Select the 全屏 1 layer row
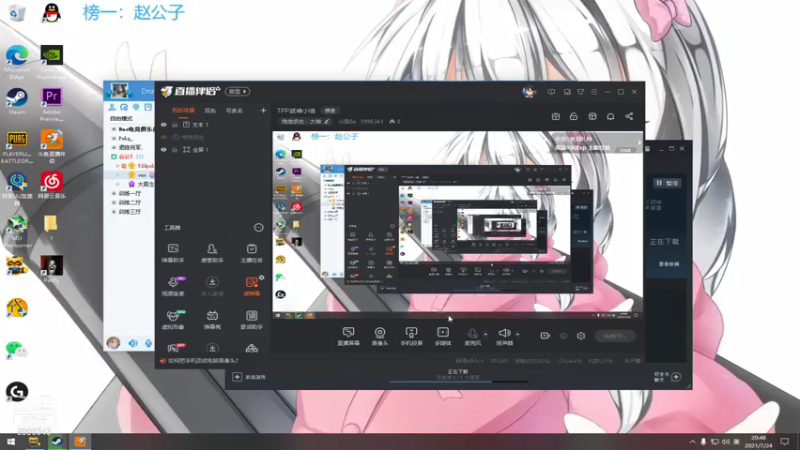This screenshot has width=800, height=450. (x=213, y=149)
